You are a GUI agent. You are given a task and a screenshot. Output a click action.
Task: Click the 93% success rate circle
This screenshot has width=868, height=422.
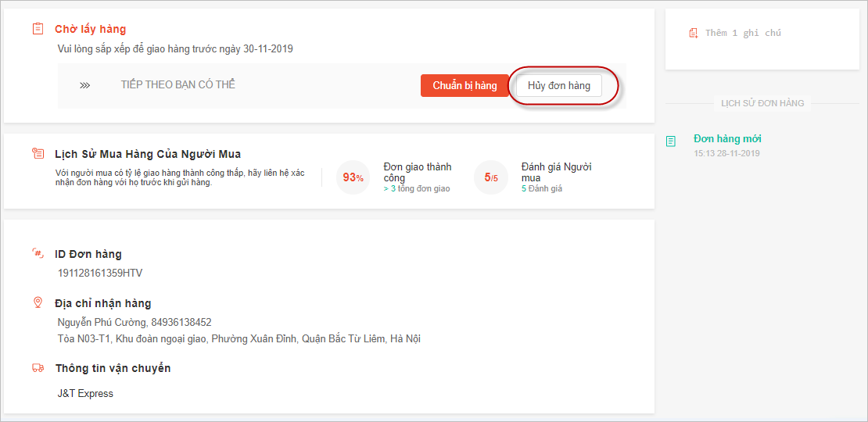[x=353, y=177]
